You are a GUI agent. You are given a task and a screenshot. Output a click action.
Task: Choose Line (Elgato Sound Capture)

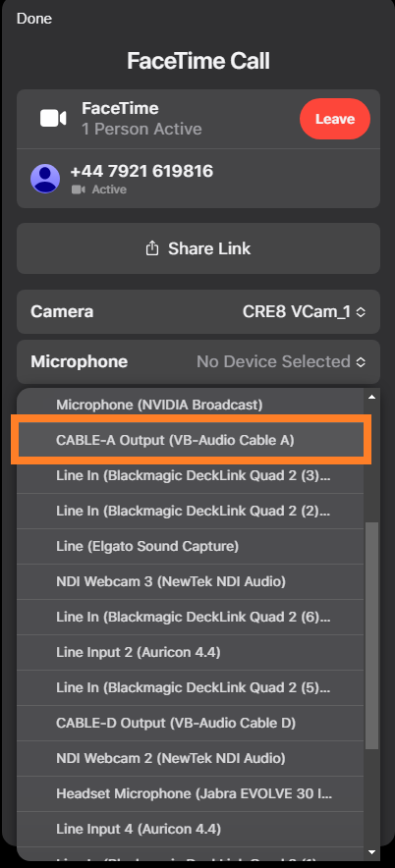click(191, 546)
